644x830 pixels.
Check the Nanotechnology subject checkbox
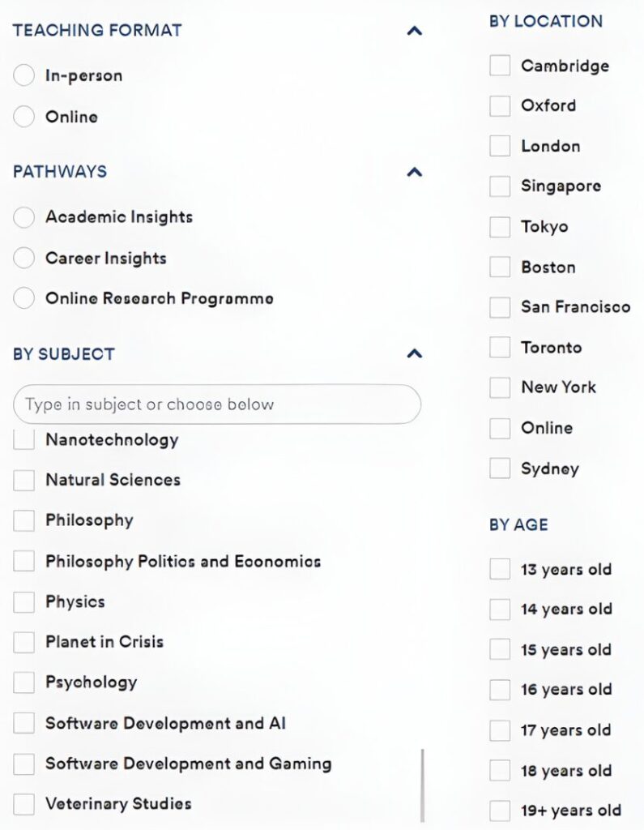[x=24, y=440]
